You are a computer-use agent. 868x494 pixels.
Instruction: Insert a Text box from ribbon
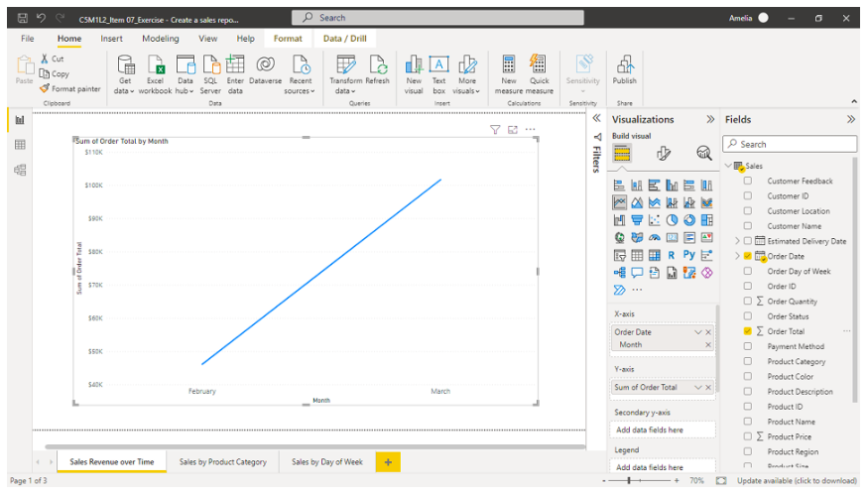[x=438, y=73]
